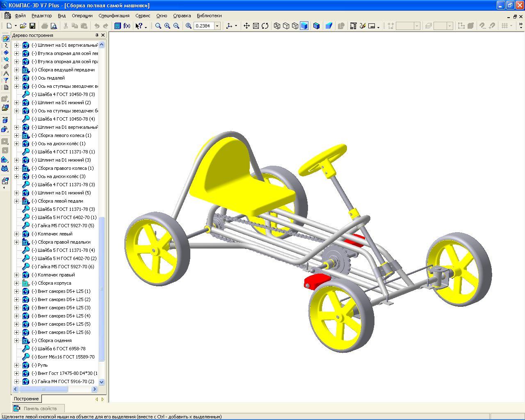Viewport: 525px width, 420px height.
Task: Activate the Rotate view tool
Action: tap(265, 26)
